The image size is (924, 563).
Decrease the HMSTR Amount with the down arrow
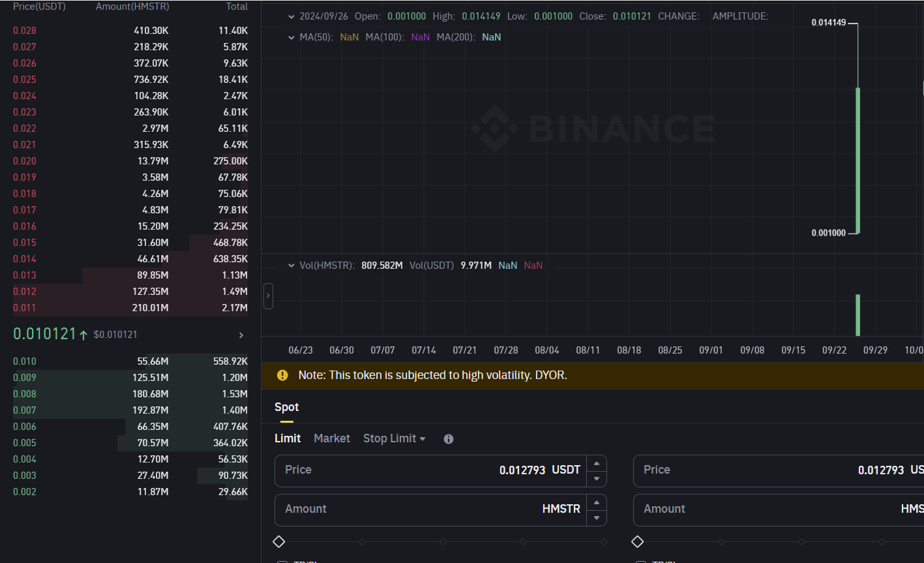[x=596, y=518]
